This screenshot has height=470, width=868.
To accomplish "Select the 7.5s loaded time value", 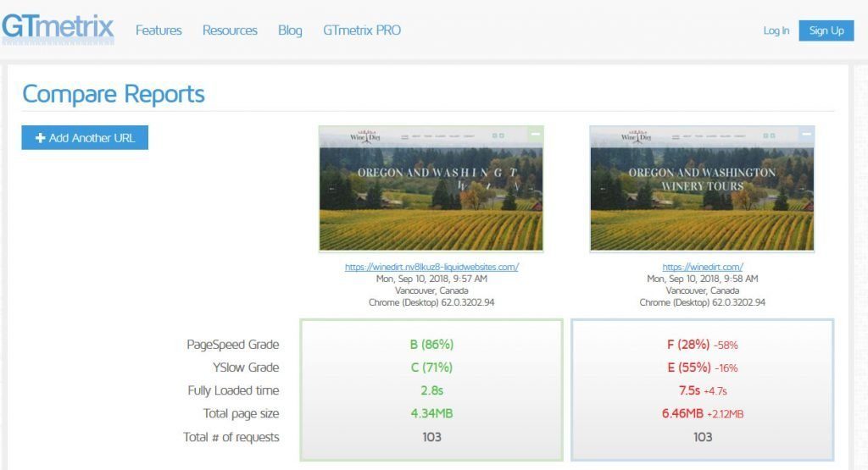I will tap(690, 390).
